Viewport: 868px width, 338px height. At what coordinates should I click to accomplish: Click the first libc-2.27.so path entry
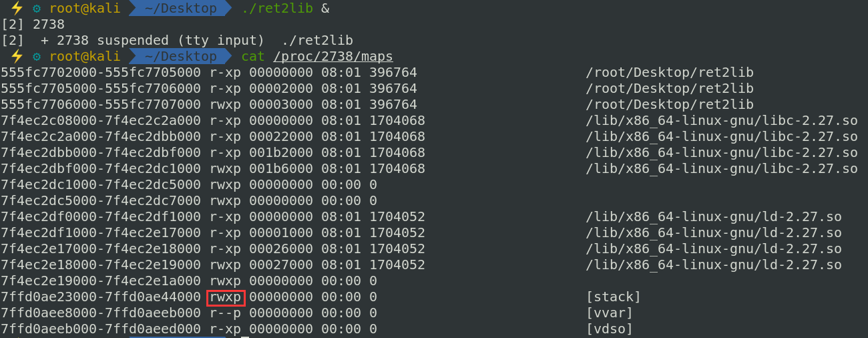click(722, 120)
